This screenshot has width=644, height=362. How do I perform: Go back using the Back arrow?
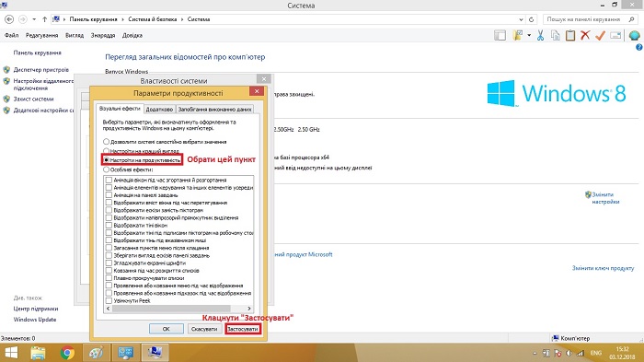pyautogui.click(x=9, y=19)
